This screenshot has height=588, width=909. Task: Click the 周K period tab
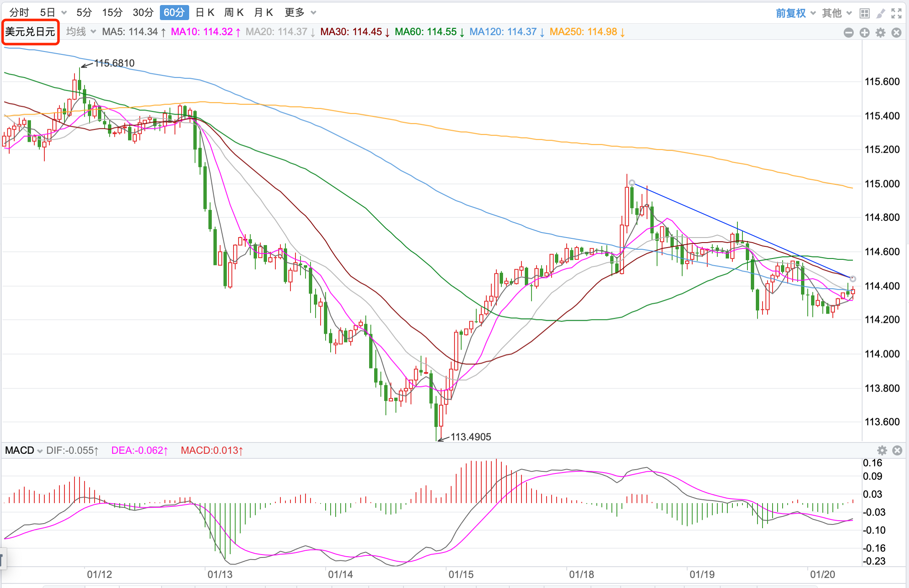tap(234, 13)
